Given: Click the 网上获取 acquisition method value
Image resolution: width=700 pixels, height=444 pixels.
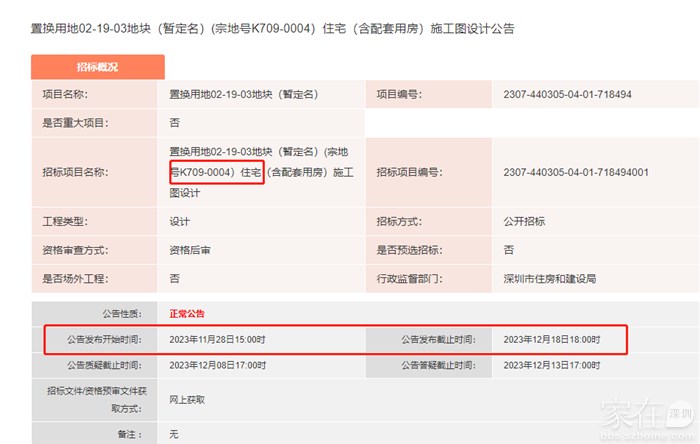Looking at the screenshot, I should point(187,399).
